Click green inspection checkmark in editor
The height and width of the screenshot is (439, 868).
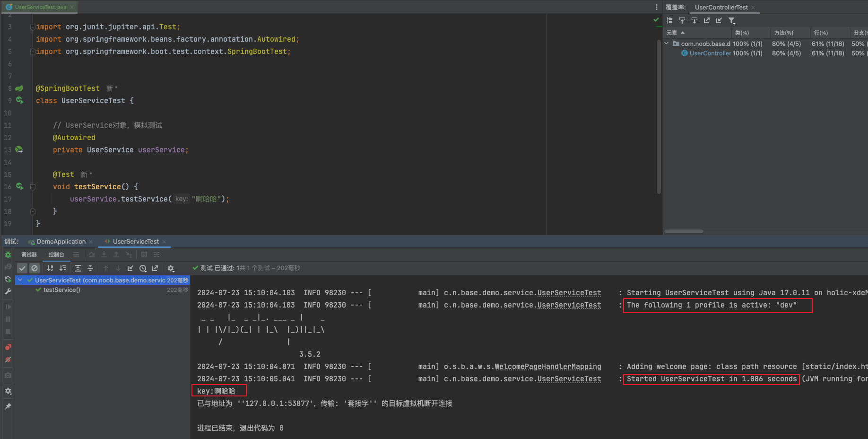coord(656,20)
